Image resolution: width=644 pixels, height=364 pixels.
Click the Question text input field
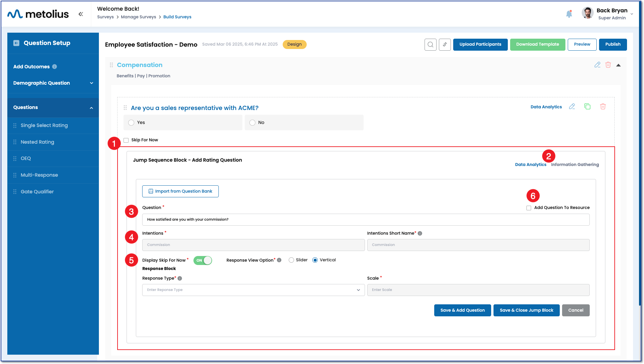tap(366, 220)
